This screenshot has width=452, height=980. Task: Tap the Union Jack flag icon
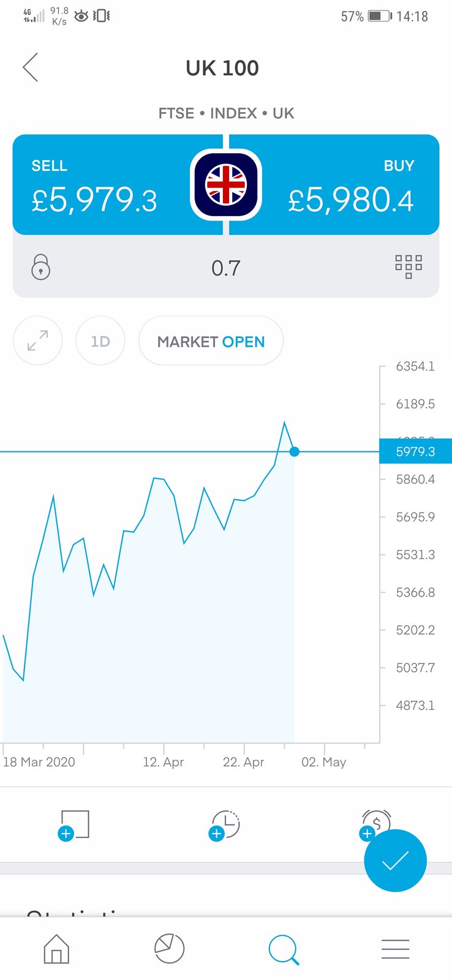coord(226,184)
